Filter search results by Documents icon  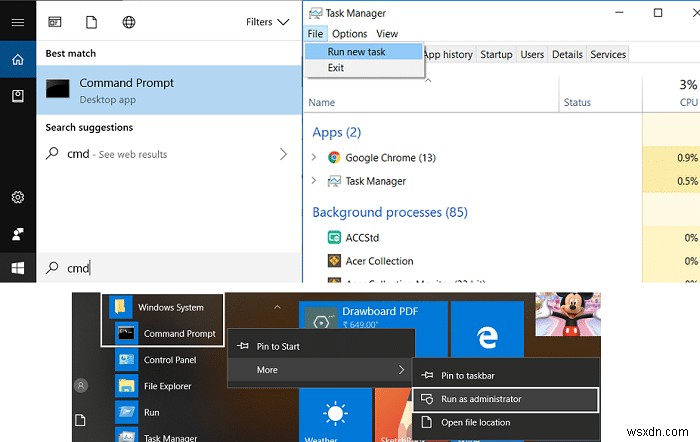(92, 22)
